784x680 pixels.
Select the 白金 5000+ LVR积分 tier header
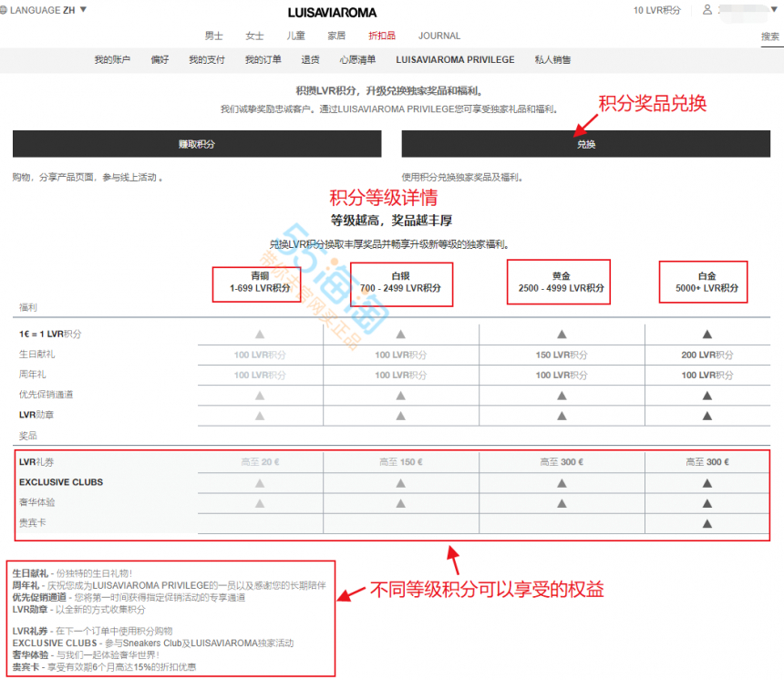707,282
